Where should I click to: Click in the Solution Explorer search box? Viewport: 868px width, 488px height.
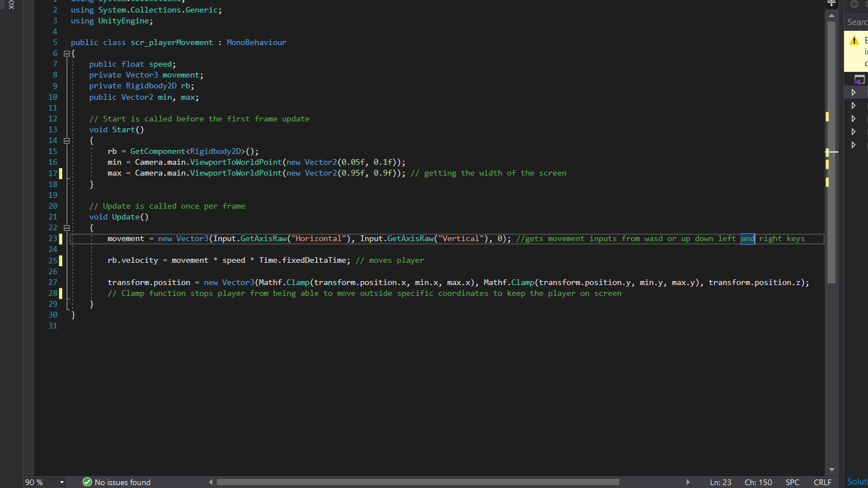857,22
